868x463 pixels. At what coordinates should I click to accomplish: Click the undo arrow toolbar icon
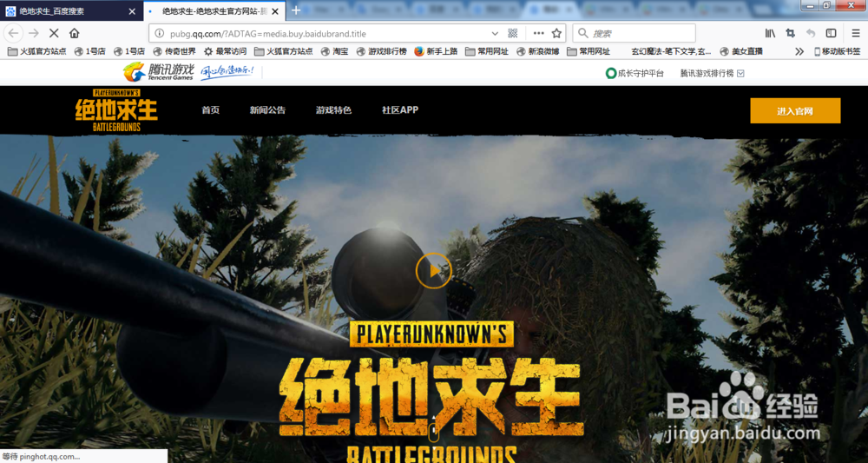811,33
